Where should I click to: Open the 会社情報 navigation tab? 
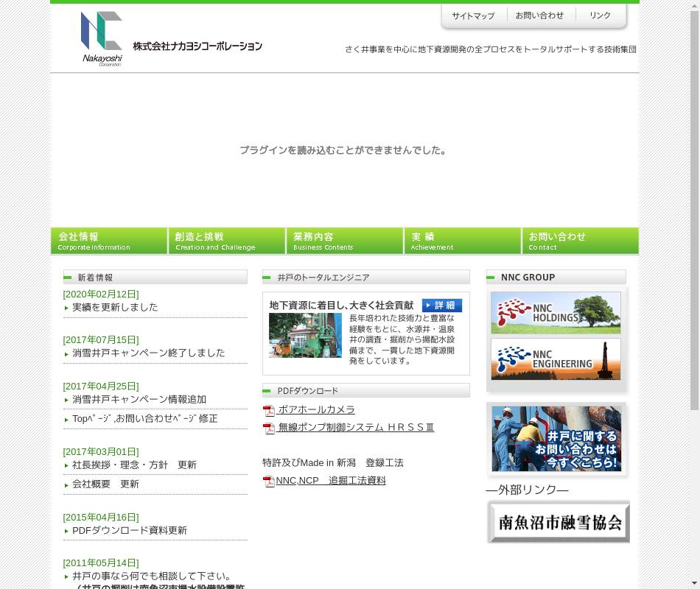(109, 241)
